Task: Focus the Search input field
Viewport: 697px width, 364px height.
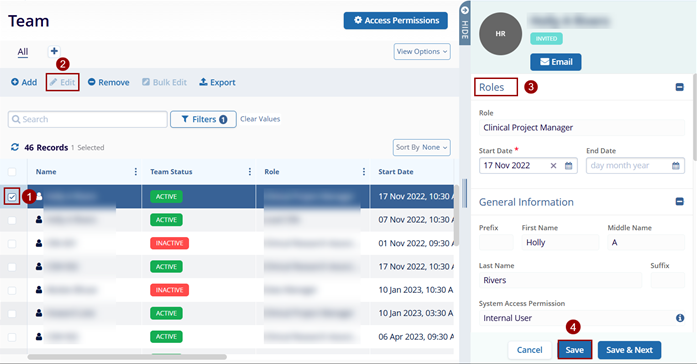Action: click(x=88, y=119)
